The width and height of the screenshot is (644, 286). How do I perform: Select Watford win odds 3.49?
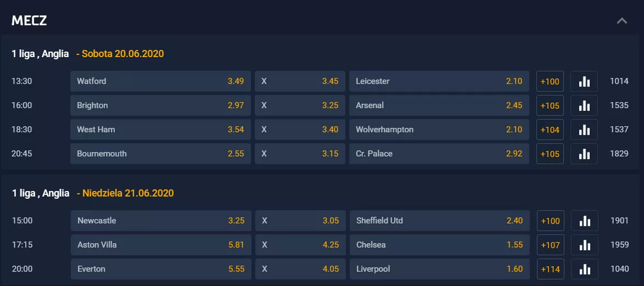(x=161, y=81)
